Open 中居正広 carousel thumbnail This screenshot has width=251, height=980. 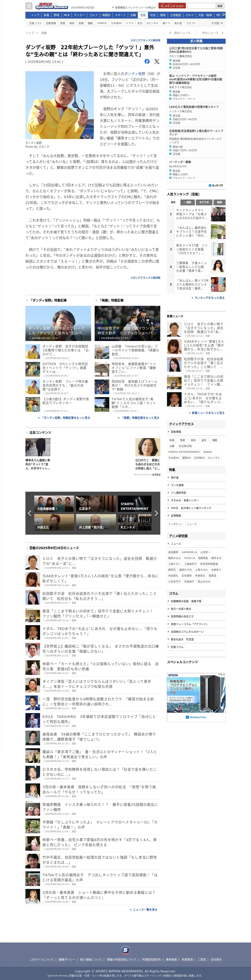(x=54, y=522)
